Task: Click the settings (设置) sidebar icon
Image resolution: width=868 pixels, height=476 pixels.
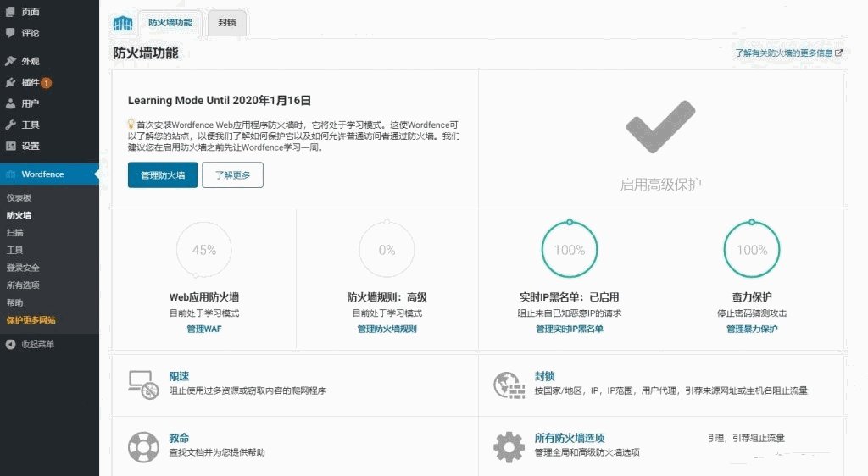Action: click(10, 146)
